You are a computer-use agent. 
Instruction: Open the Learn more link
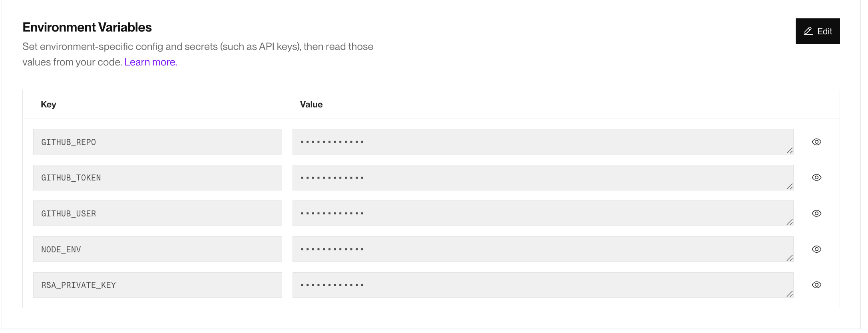[x=151, y=62]
